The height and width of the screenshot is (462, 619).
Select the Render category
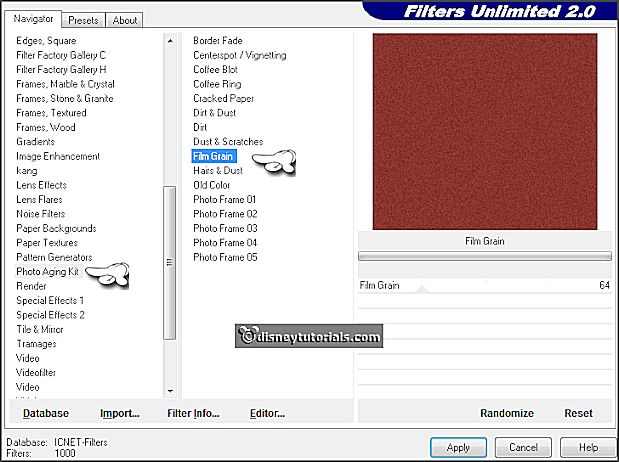[31, 286]
